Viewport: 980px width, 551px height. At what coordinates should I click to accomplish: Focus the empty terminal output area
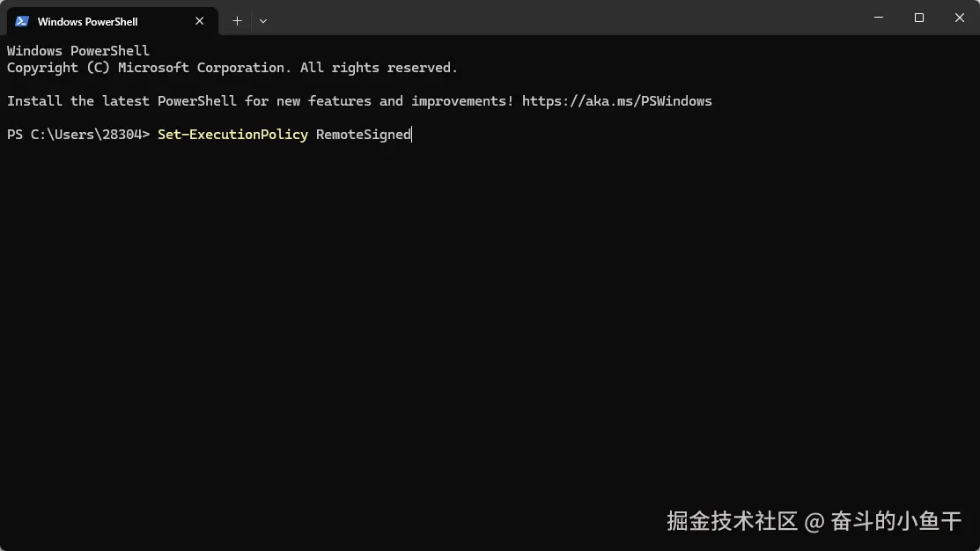(440, 334)
